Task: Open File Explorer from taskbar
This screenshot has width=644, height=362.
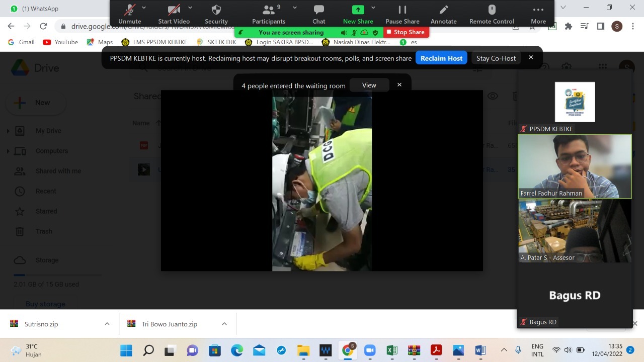Action: coord(303,350)
